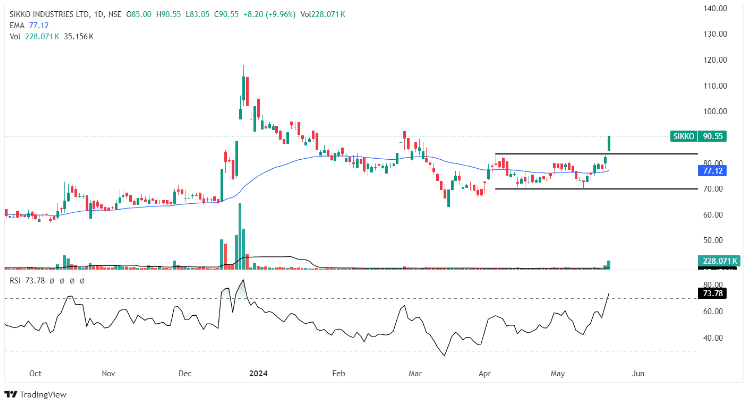Click the 140.00 price scale label
Screen dimensions: 745x403
714,7
